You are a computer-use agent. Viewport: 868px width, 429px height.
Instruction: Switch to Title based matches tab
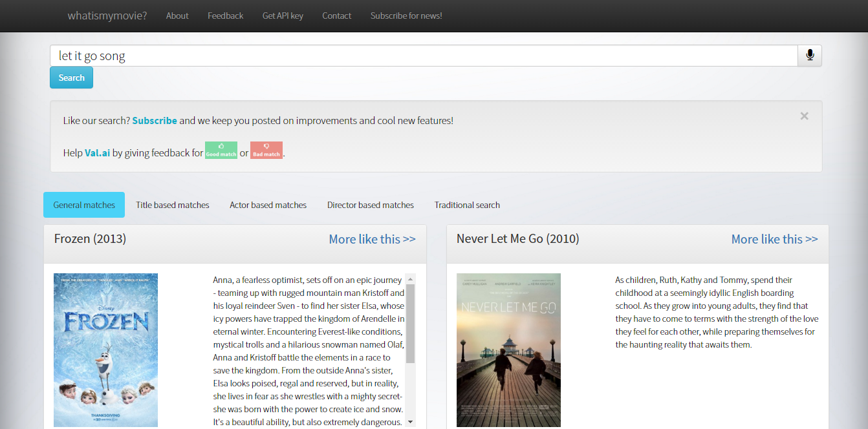173,205
